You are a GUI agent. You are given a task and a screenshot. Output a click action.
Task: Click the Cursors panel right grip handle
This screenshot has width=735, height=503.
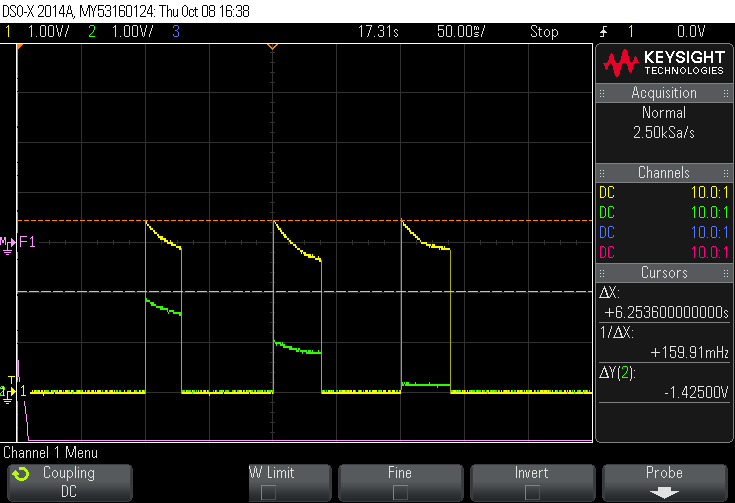tap(726, 273)
